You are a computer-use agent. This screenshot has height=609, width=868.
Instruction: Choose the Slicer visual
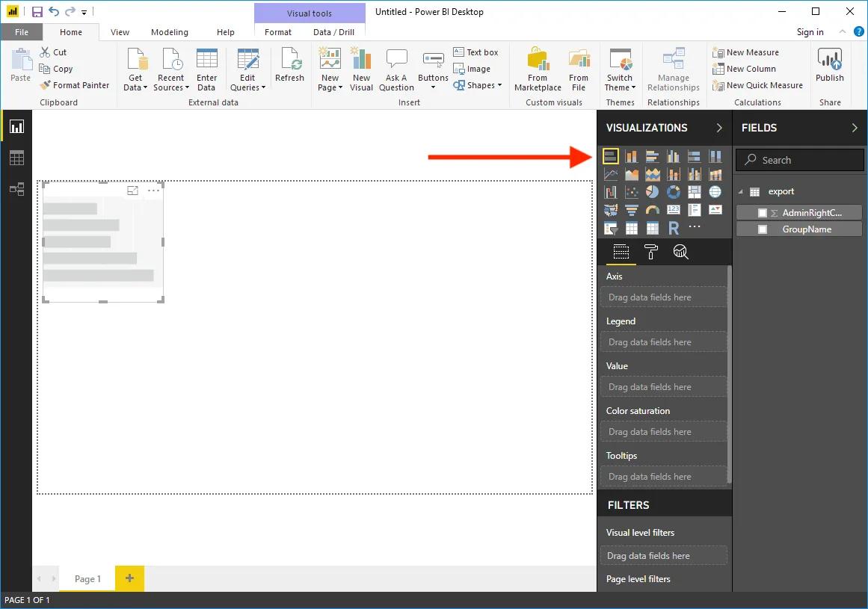610,227
